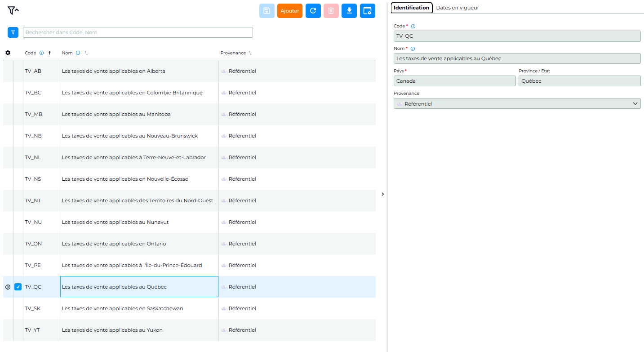Select the TV_MB code cell

tap(34, 114)
